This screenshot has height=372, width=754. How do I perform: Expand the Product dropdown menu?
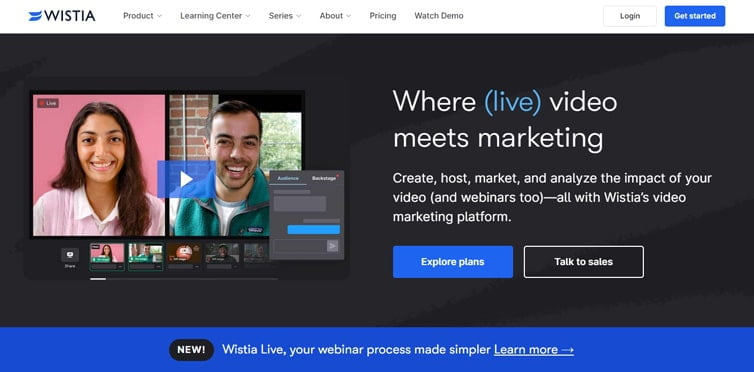click(x=142, y=16)
